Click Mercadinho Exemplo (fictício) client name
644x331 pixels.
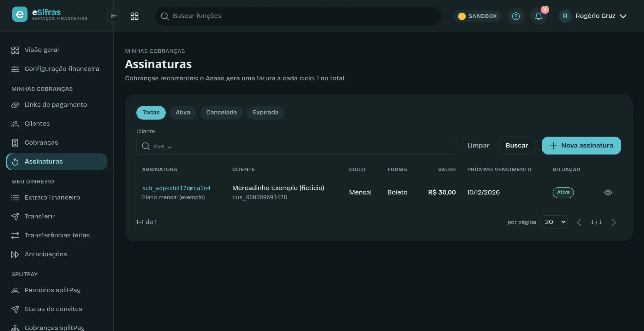[x=278, y=188]
